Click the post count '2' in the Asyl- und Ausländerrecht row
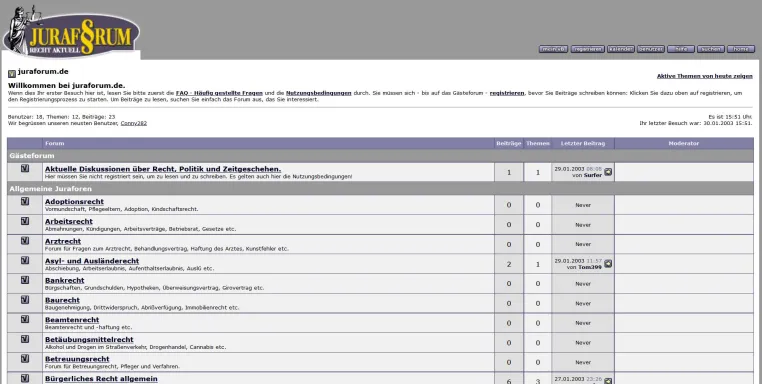762x384 pixels. point(509,264)
